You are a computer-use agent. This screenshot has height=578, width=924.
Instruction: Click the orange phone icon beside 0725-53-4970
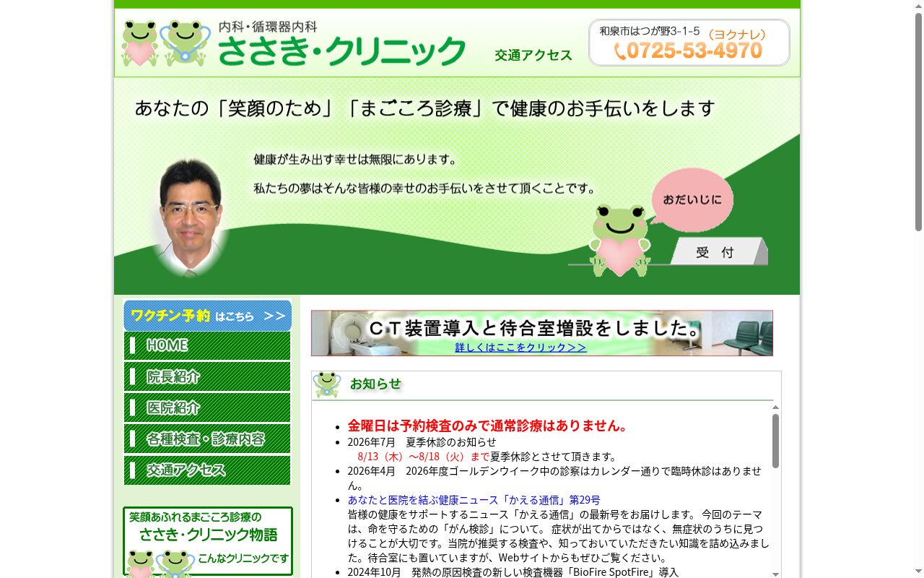point(619,51)
